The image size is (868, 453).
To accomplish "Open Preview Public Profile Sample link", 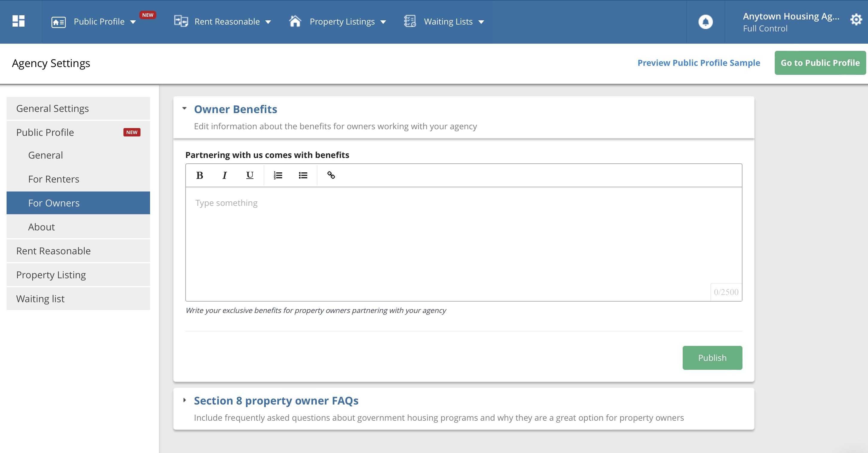I will [x=699, y=63].
